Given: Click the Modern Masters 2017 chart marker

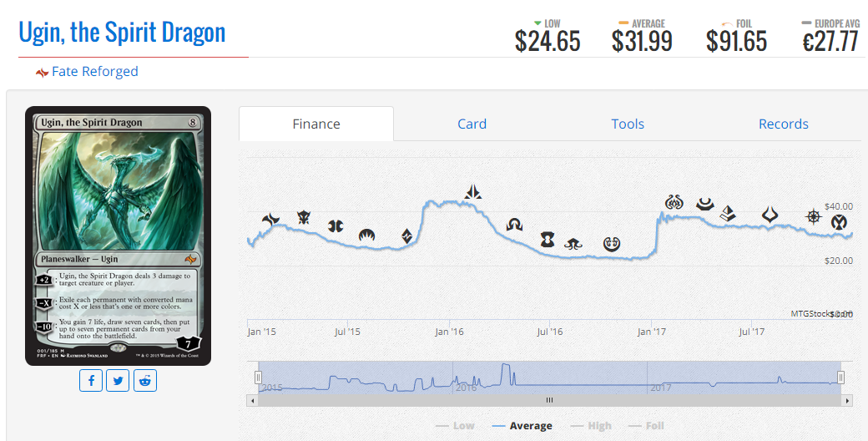Looking at the screenshot, I should pyautogui.click(x=704, y=205).
